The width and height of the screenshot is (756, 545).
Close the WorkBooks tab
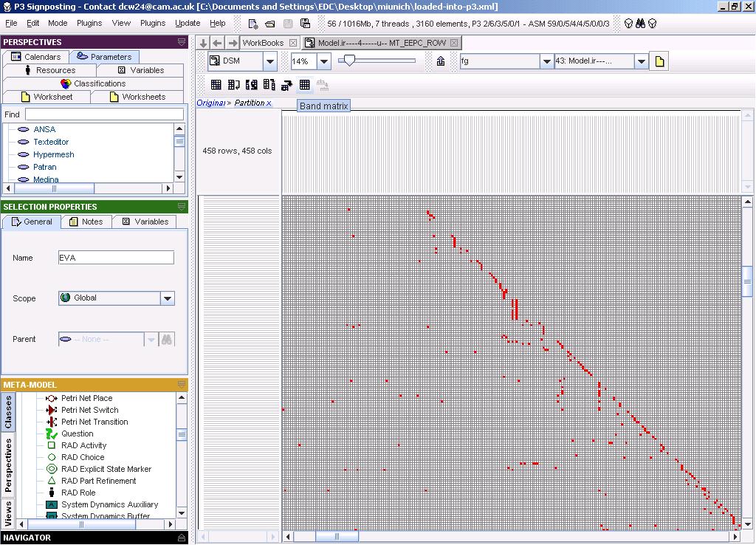tap(293, 43)
